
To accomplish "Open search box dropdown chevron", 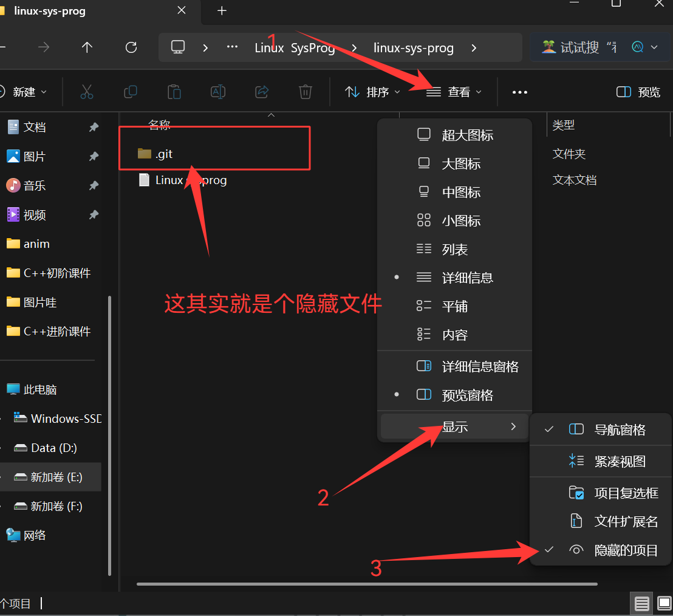I will click(x=654, y=47).
